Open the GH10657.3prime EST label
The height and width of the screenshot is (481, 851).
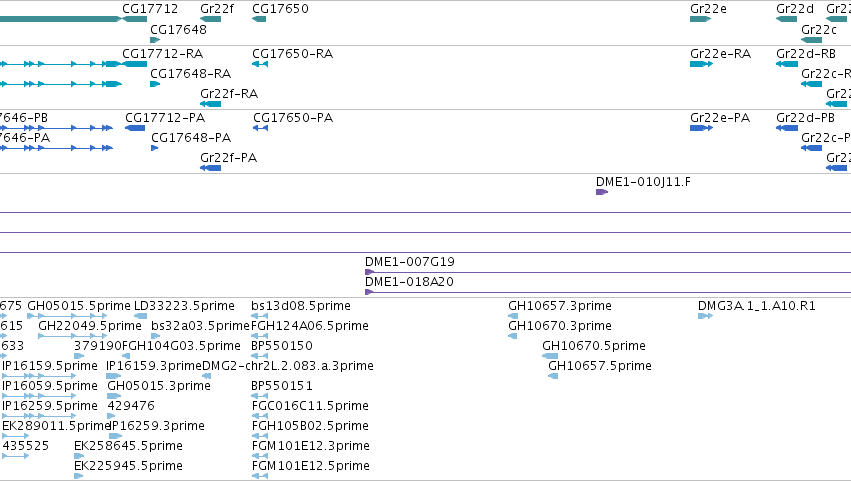[x=560, y=306]
